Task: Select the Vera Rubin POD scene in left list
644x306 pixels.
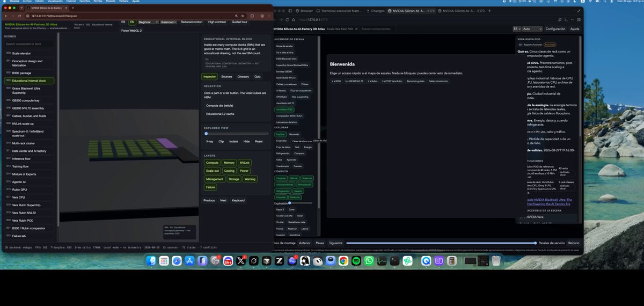Action: pos(28,221)
